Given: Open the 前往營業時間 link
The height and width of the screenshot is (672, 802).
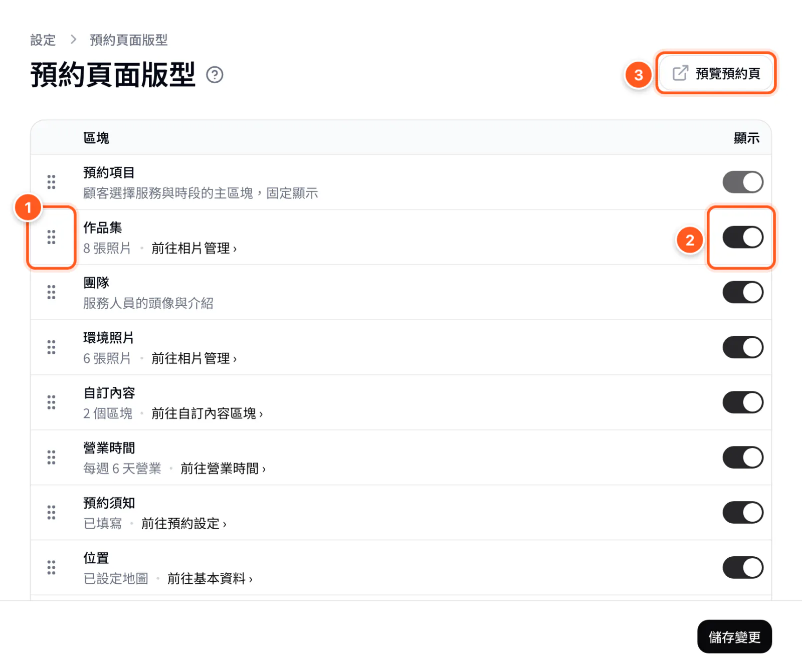Looking at the screenshot, I should [223, 469].
